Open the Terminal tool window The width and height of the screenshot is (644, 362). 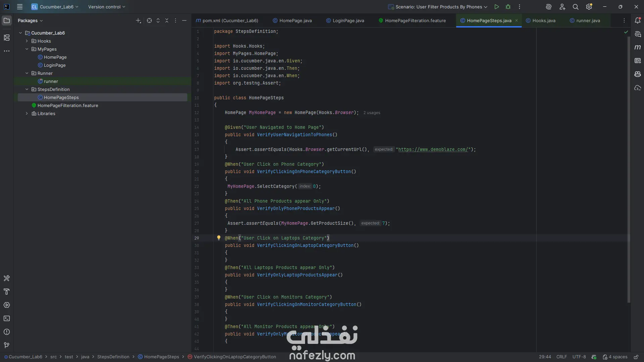(x=7, y=318)
